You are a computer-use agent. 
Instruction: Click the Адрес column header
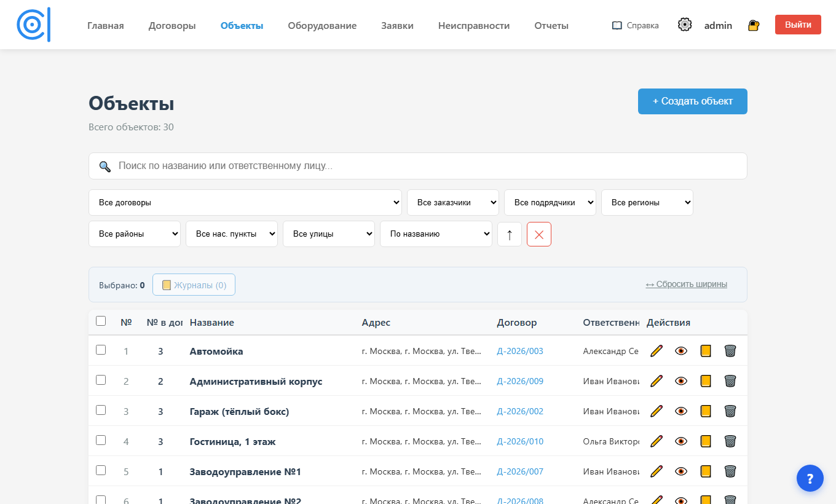[376, 322]
